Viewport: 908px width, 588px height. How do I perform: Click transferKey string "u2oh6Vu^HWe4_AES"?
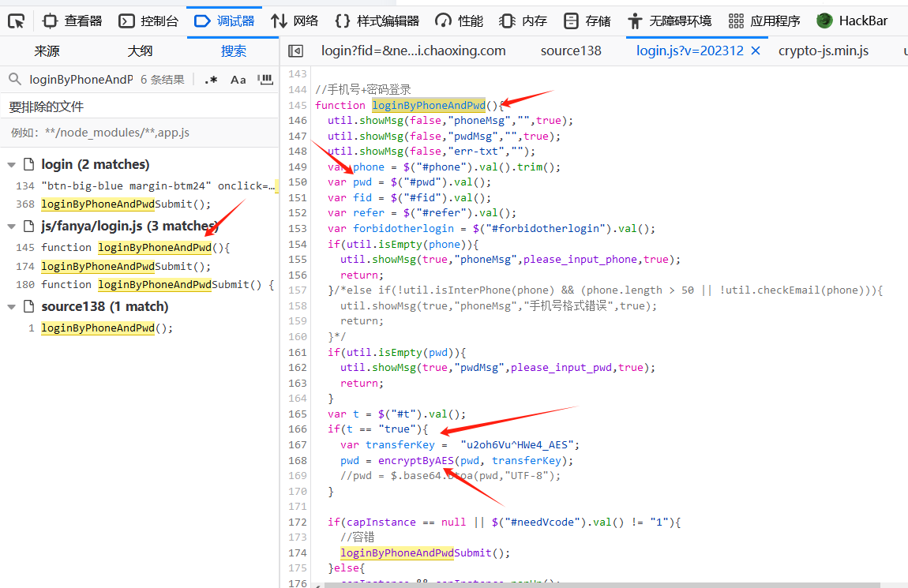pyautogui.click(x=518, y=445)
